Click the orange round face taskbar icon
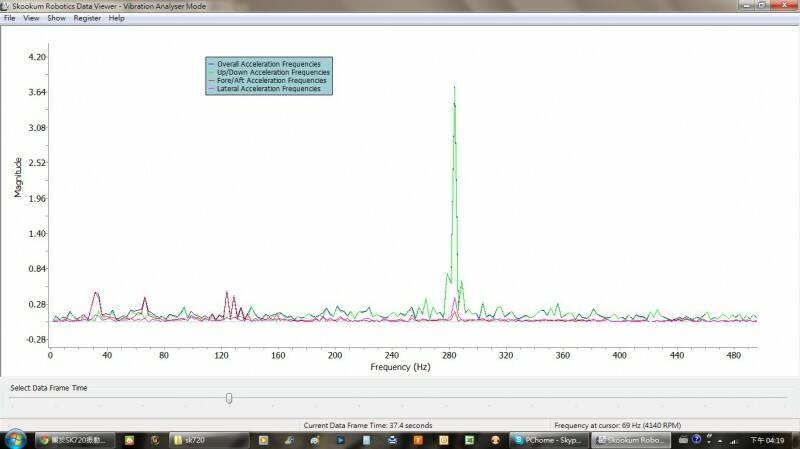The height and width of the screenshot is (449, 800). click(495, 440)
